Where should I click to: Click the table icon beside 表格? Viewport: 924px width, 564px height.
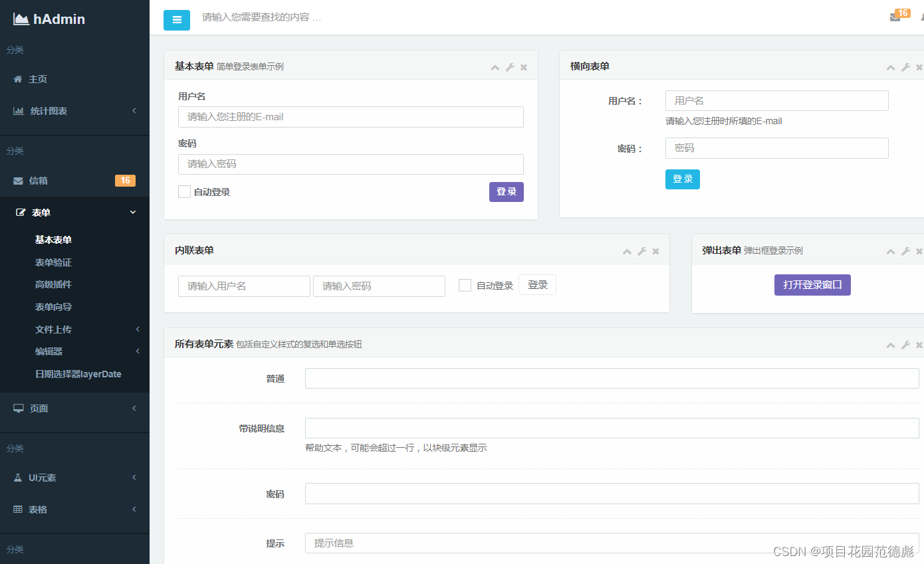[x=18, y=510]
